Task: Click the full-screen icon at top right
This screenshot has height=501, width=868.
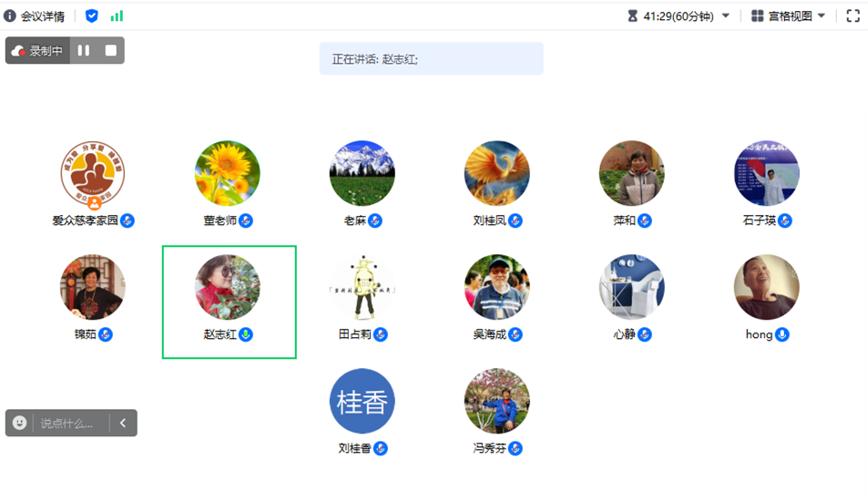Action: (x=853, y=16)
